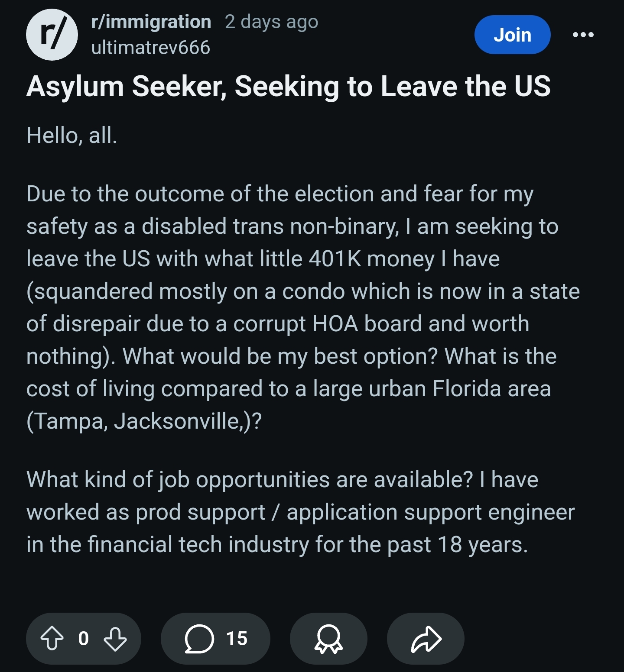Downvote the asylum seeker post
Viewport: 624px width, 672px height.
coord(115,639)
